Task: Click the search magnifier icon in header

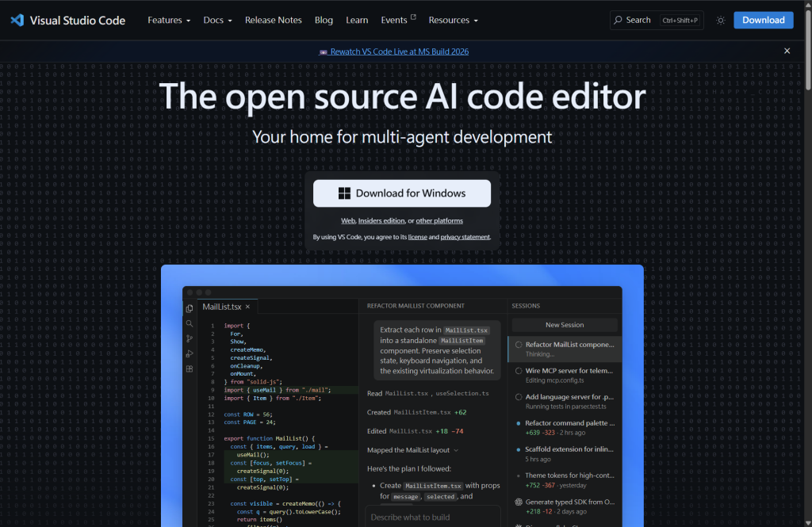Action: click(x=618, y=20)
